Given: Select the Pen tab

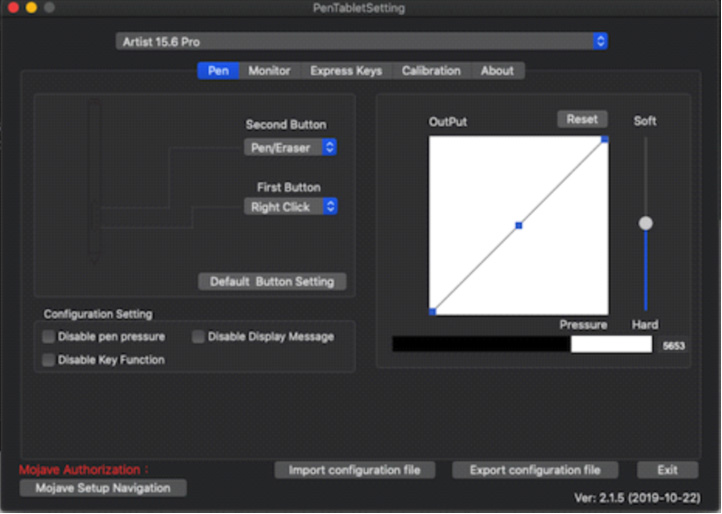Looking at the screenshot, I should (x=218, y=70).
